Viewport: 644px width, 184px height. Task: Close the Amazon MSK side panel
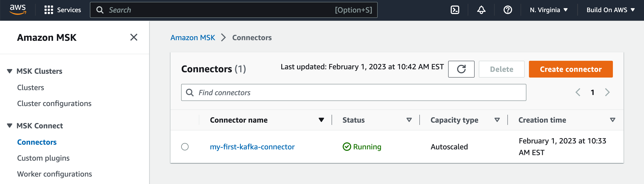coord(134,37)
